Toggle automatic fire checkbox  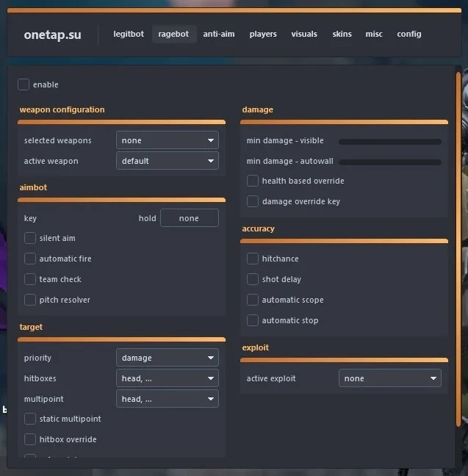tap(30, 259)
